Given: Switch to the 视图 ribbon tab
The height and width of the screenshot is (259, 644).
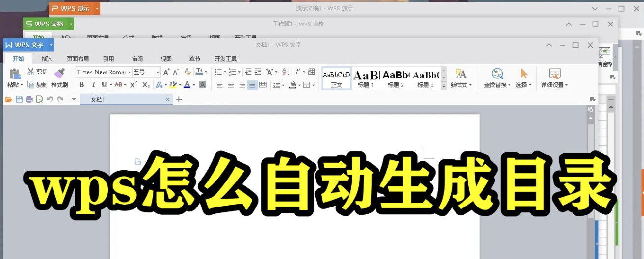Looking at the screenshot, I should [x=166, y=59].
